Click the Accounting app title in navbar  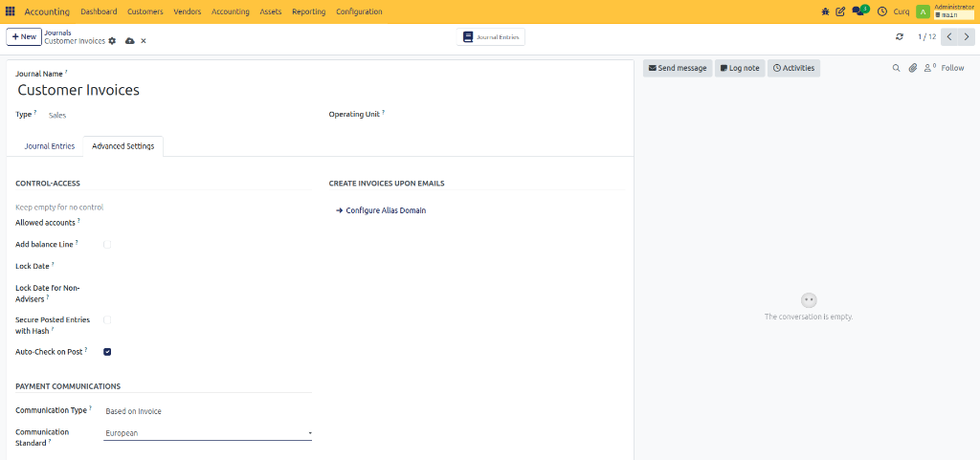point(47,11)
